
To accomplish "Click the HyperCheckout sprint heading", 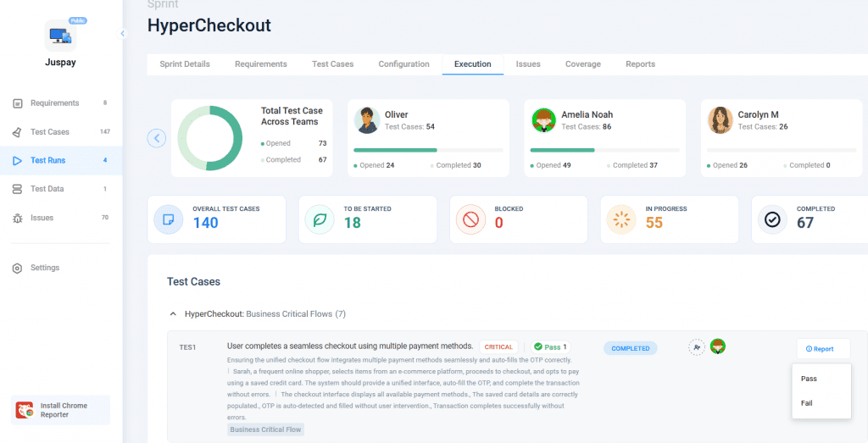I will (209, 25).
